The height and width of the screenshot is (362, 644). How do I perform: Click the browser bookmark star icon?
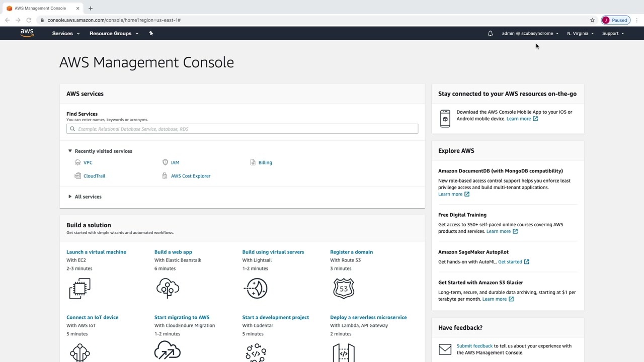click(x=592, y=20)
